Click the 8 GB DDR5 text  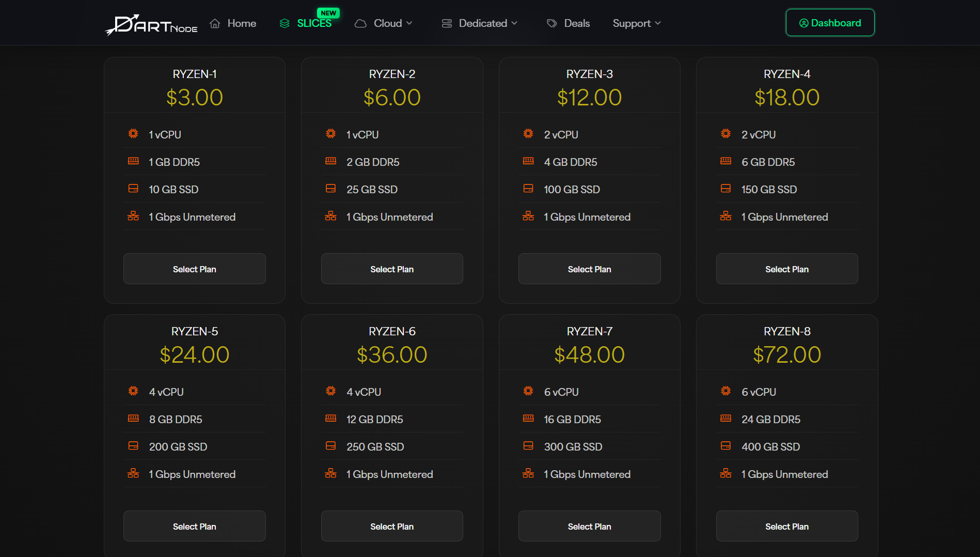point(176,419)
